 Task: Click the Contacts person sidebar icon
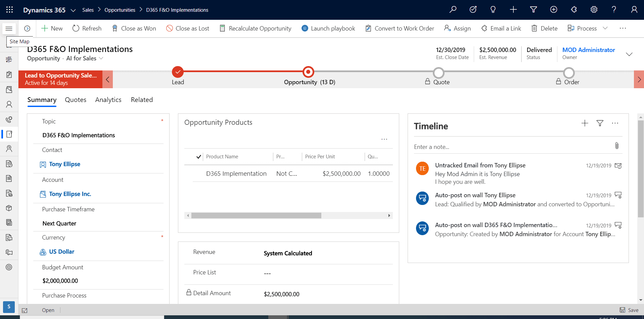(x=9, y=104)
